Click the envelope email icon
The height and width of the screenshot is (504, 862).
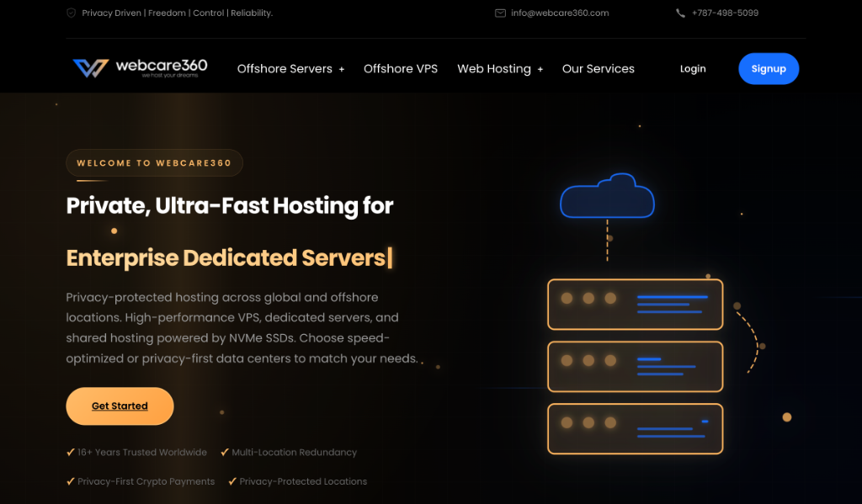coord(500,13)
